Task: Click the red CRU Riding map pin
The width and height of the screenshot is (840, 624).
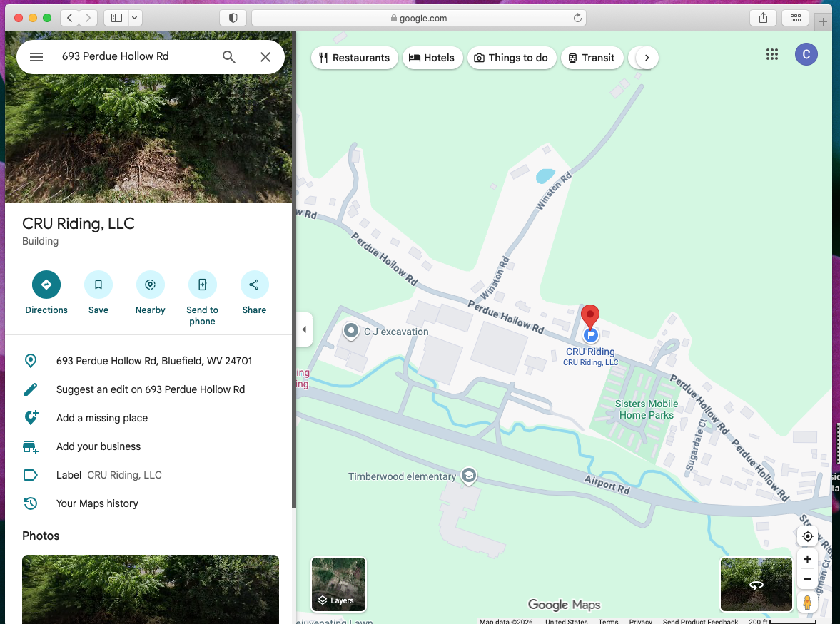Action: tap(589, 317)
